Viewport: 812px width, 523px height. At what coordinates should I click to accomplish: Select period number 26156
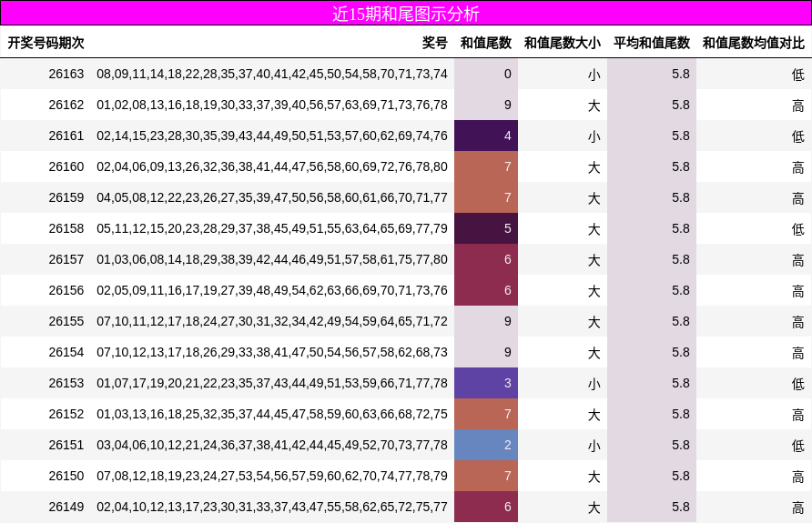66,290
